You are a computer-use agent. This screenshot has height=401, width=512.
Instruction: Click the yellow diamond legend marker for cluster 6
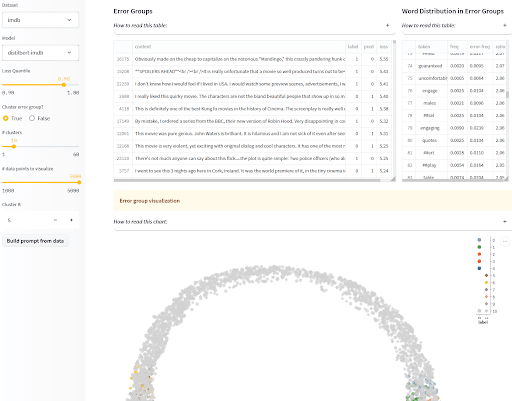coord(486,282)
